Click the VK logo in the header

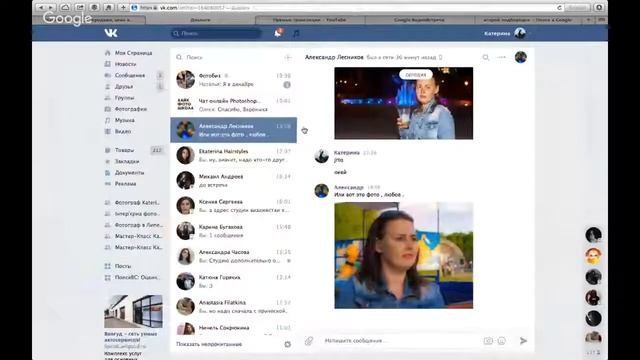tap(111, 33)
